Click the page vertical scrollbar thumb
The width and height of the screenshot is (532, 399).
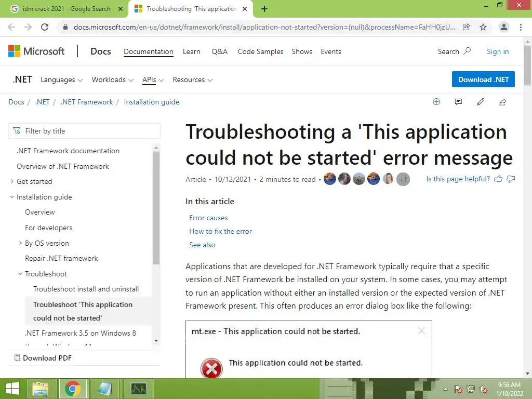pos(527,65)
